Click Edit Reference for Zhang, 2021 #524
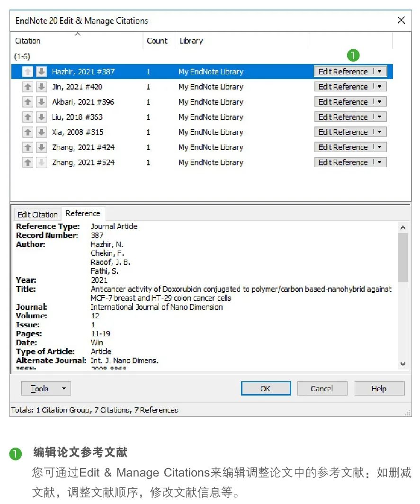Screen dimensions: 420x504 (343, 162)
